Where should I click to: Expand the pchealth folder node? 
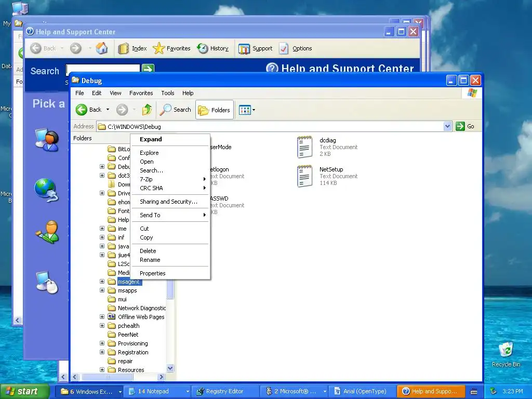click(102, 325)
